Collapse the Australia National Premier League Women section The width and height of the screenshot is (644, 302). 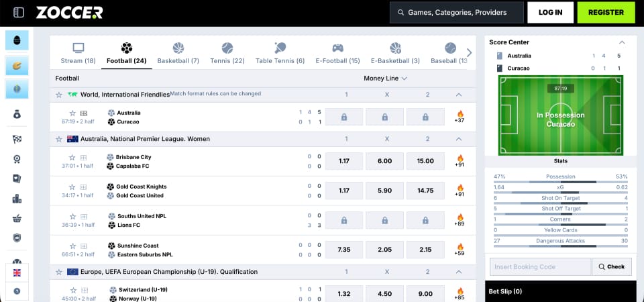[459, 139]
